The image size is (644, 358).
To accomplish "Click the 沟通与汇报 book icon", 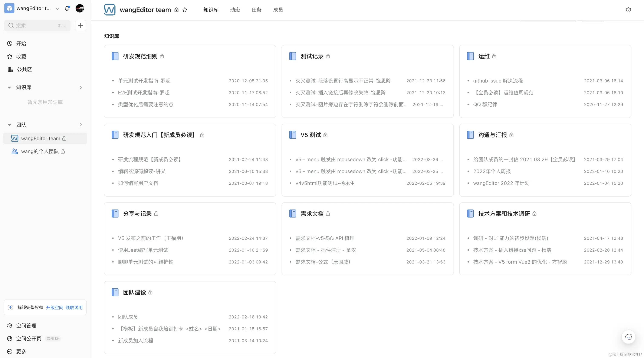I will [x=470, y=135].
